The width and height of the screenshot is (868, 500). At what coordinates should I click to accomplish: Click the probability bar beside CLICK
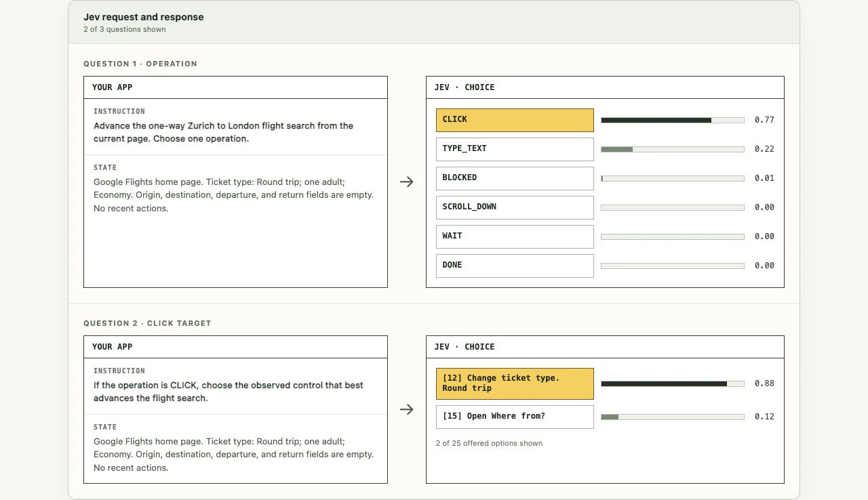(x=673, y=120)
